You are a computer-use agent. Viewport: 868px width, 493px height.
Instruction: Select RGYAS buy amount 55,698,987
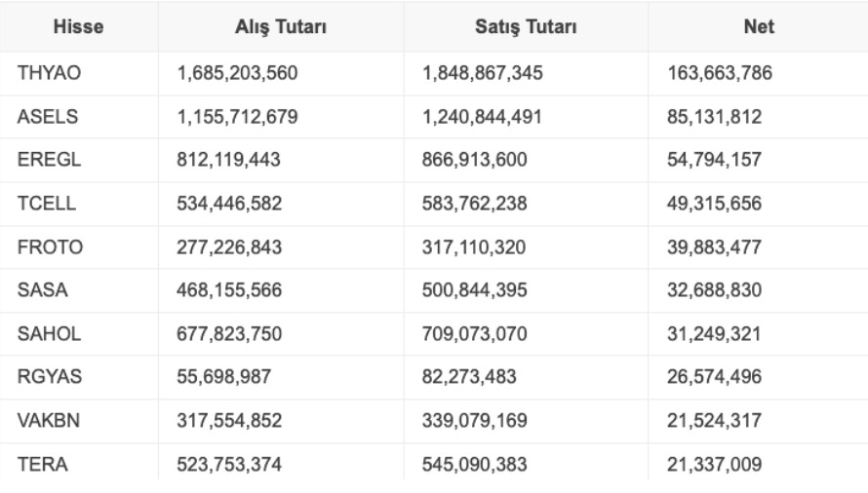(230, 380)
